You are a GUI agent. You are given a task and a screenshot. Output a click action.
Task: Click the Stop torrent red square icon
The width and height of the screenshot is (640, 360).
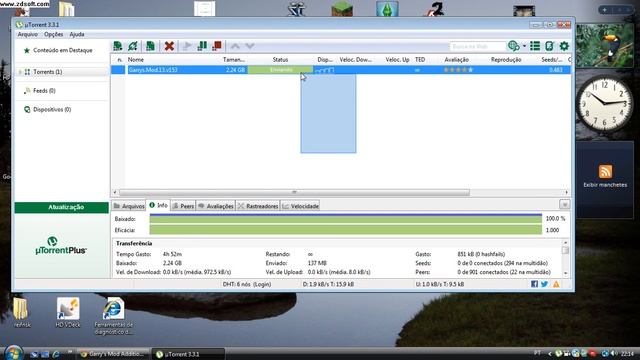pyautogui.click(x=217, y=46)
